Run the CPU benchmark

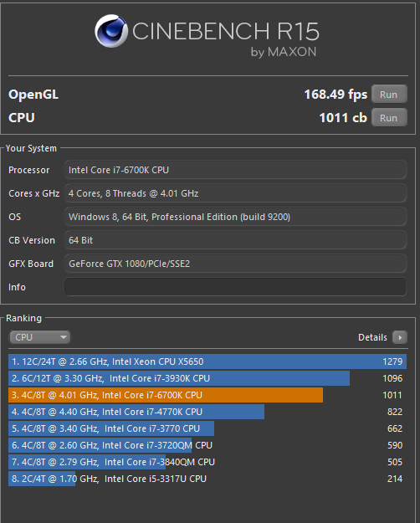click(x=389, y=118)
